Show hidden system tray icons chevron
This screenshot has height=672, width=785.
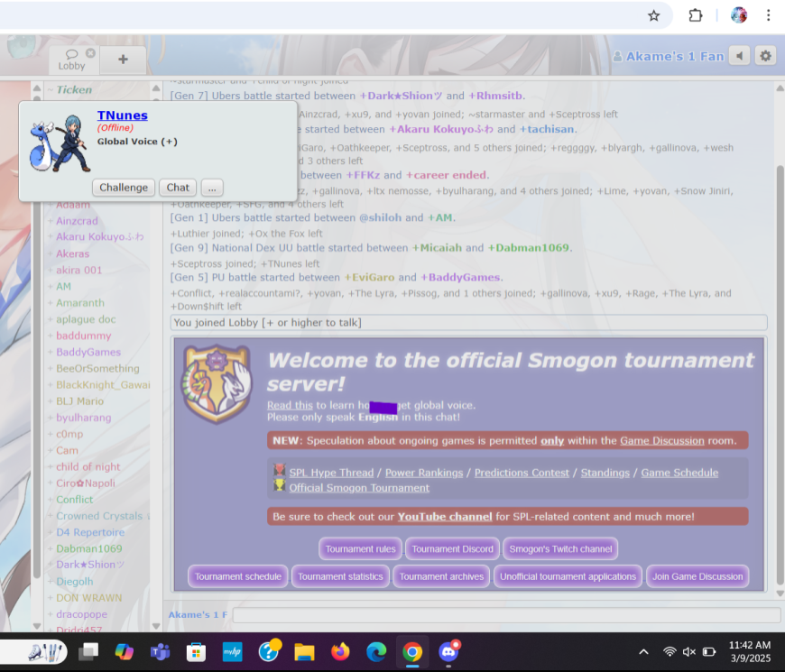pyautogui.click(x=644, y=651)
